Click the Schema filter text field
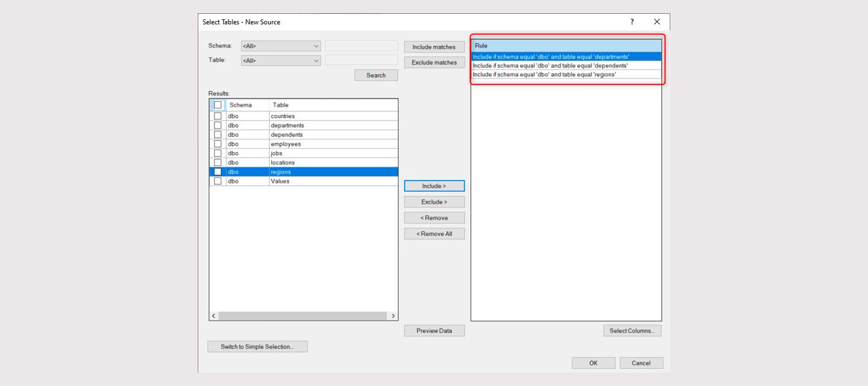 362,46
